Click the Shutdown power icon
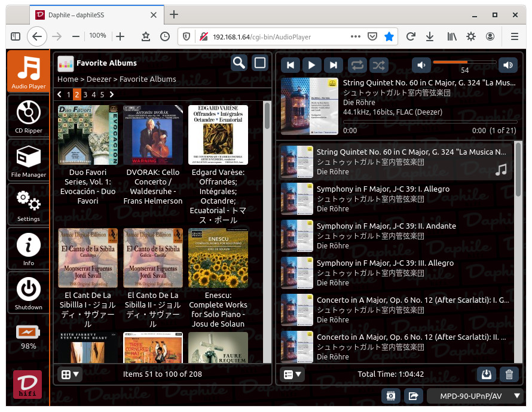The height and width of the screenshot is (412, 532). point(29,289)
